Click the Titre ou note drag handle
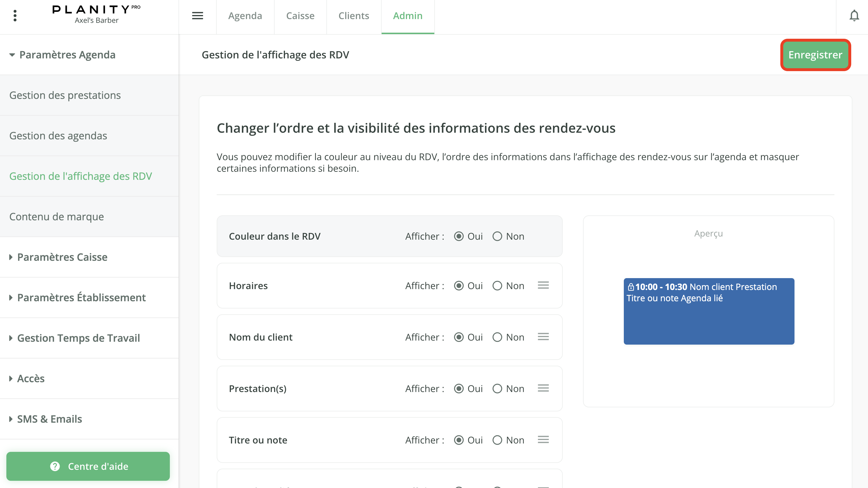 pyautogui.click(x=543, y=440)
